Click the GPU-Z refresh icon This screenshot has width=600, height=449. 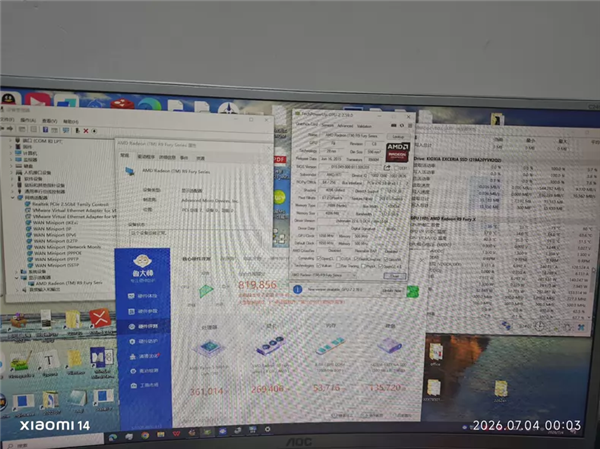point(402,126)
